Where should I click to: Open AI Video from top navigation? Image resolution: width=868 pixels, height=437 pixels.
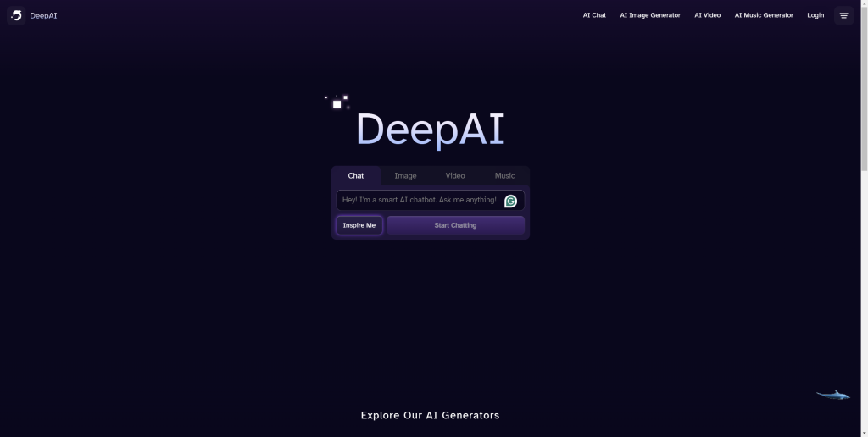click(708, 15)
